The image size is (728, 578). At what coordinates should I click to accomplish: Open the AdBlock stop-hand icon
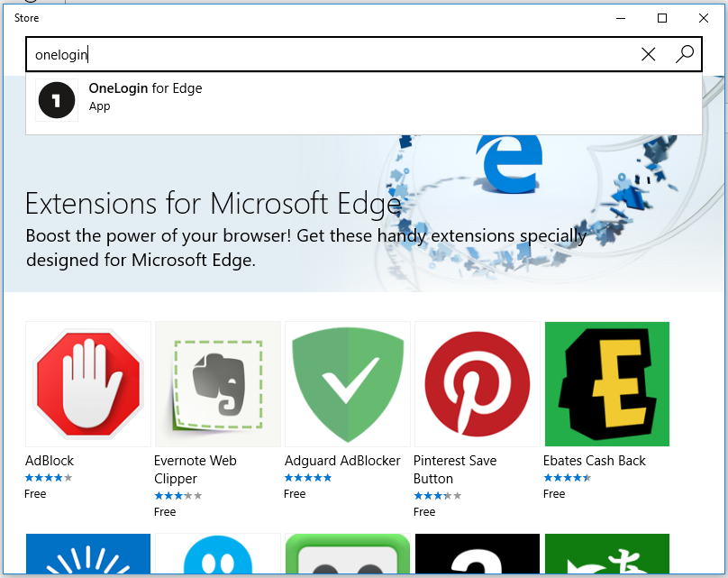pyautogui.click(x=88, y=384)
